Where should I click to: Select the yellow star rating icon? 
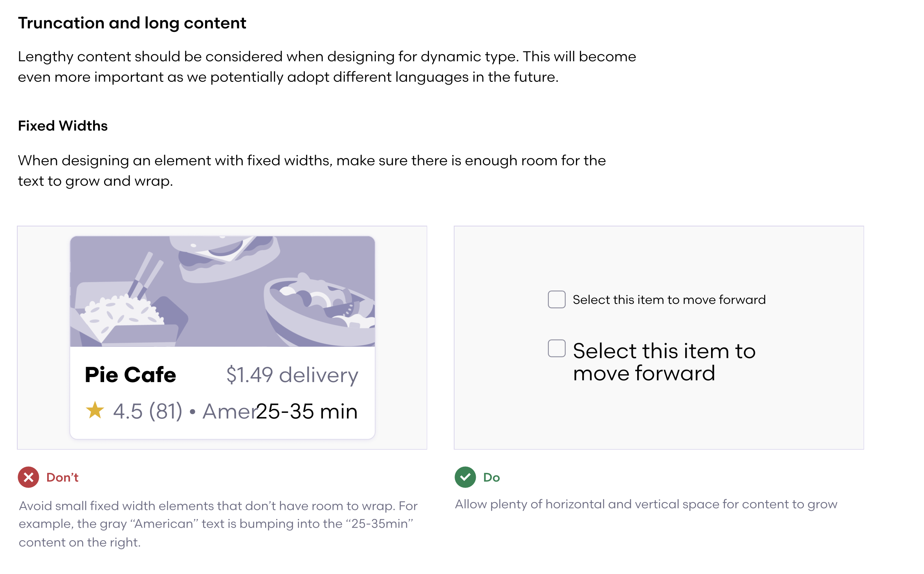(94, 410)
